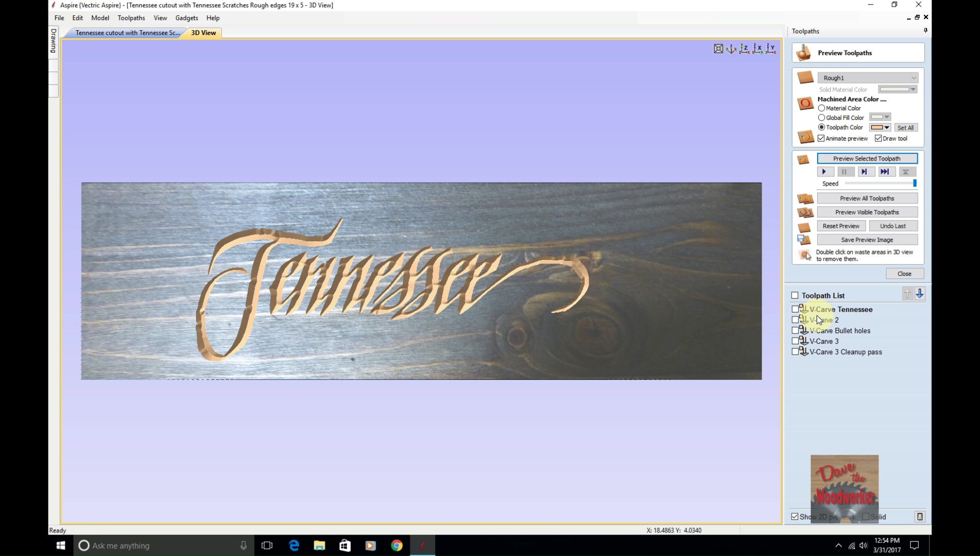
Task: Toggle the Animate preview checkbox
Action: 821,138
